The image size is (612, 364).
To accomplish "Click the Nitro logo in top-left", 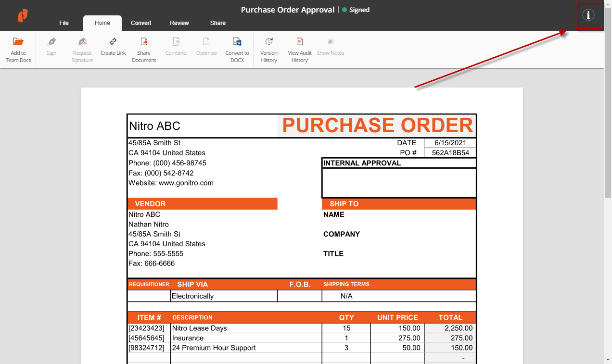I will [23, 15].
